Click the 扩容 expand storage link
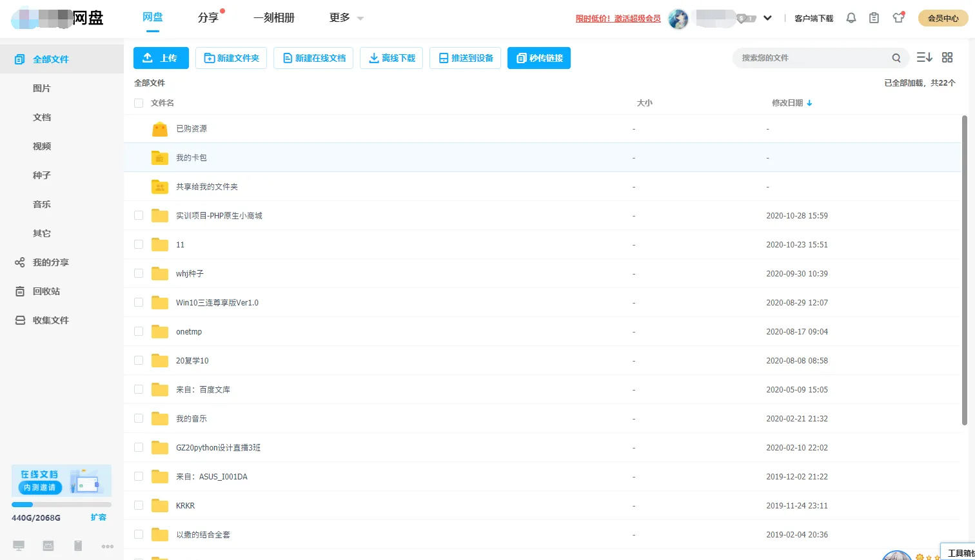The image size is (975, 560). 98,517
